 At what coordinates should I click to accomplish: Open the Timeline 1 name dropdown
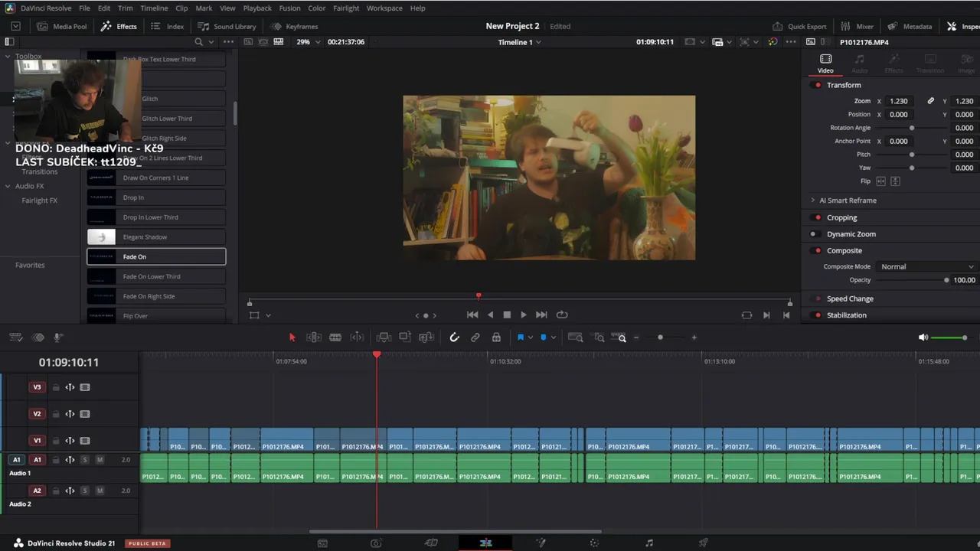[520, 42]
